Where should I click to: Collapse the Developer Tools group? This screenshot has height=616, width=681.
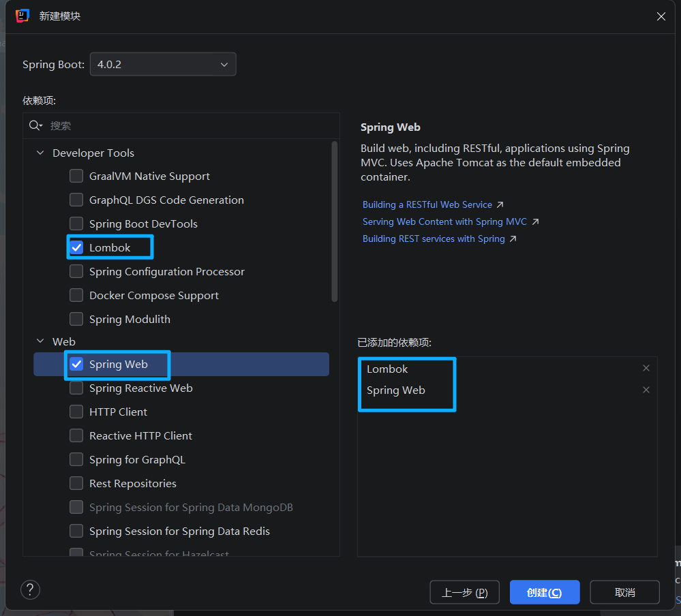coord(40,153)
